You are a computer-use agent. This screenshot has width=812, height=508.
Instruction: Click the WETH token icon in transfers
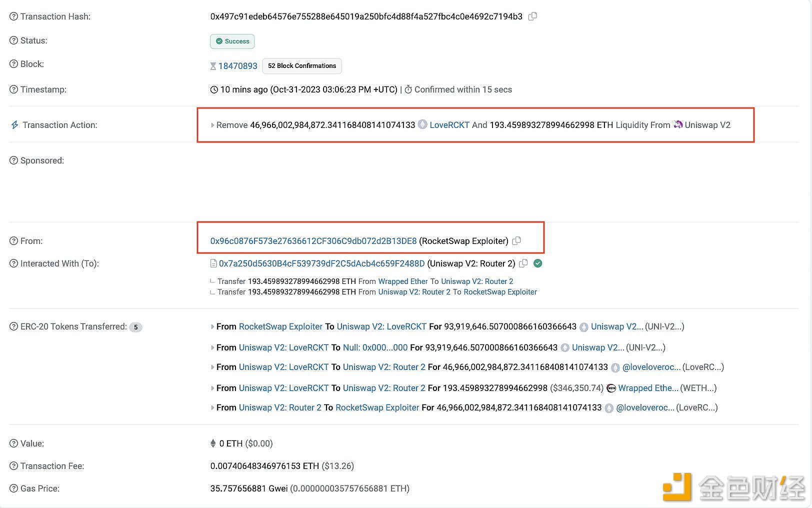pos(611,388)
